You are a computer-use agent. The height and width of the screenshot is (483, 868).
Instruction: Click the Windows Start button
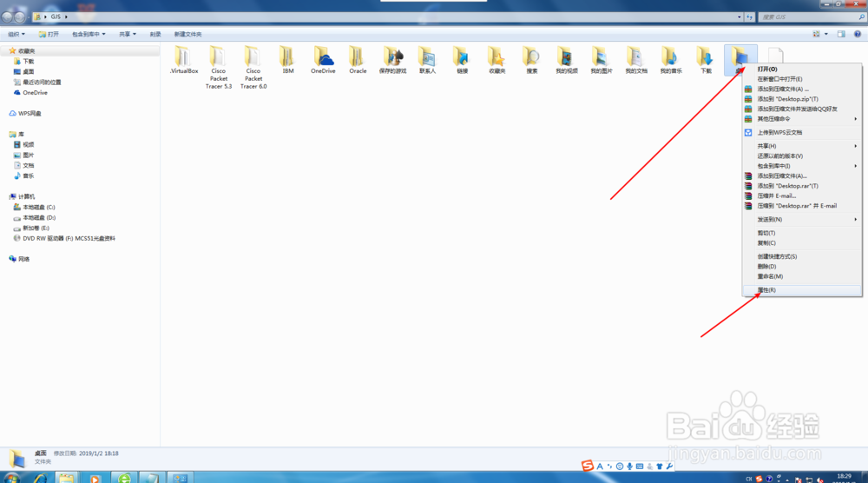click(11, 478)
